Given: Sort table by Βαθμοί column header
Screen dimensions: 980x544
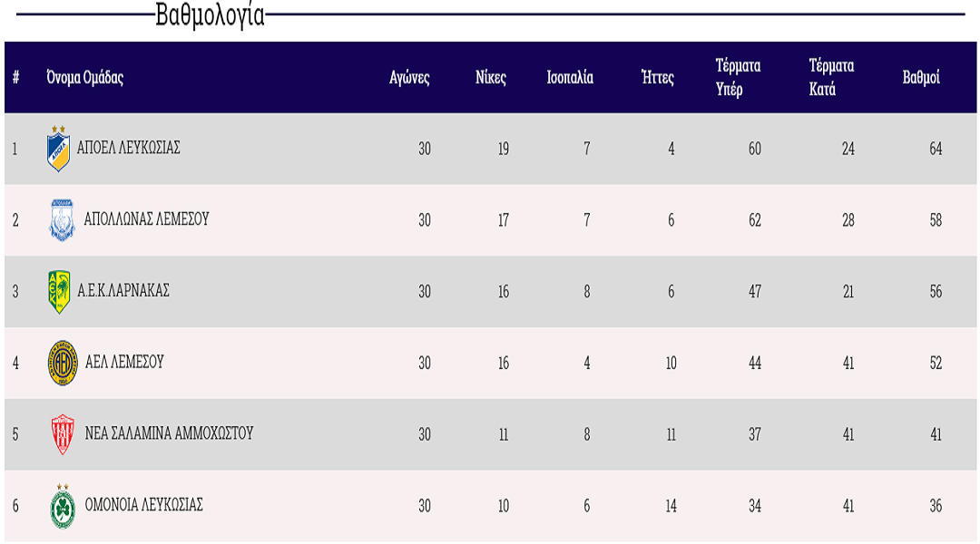Looking at the screenshot, I should (921, 78).
